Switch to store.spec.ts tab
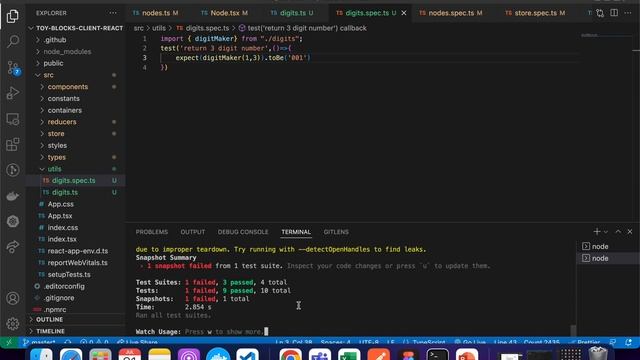Viewport: 640px width, 360px height. [536, 13]
